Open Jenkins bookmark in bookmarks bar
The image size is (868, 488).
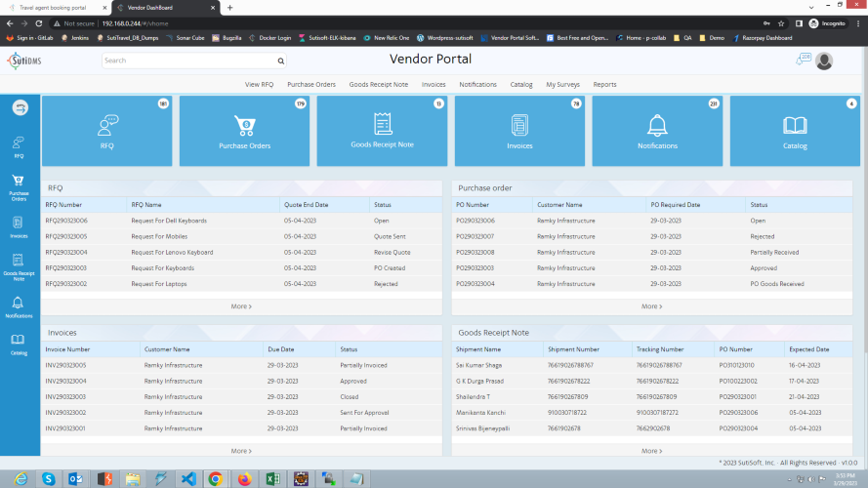coord(75,38)
